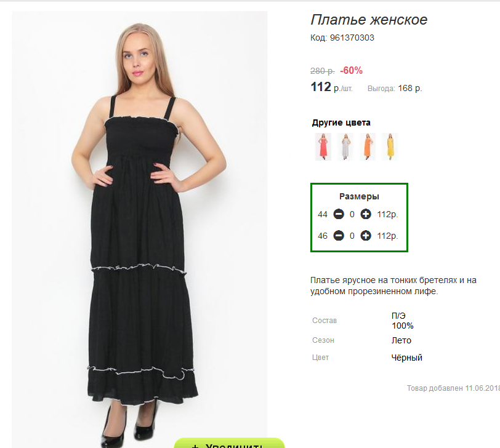The width and height of the screenshot is (500, 448).
Task: Choose the orange dress variant
Action: pyautogui.click(x=368, y=146)
